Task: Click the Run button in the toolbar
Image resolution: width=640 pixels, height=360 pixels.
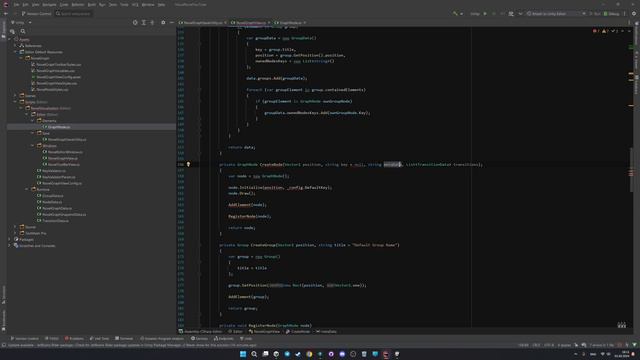Action: click(594, 13)
